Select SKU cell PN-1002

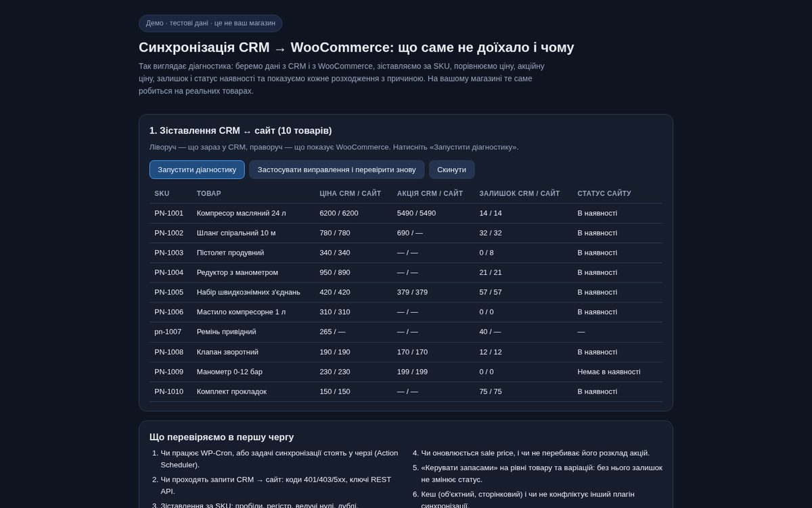point(168,233)
